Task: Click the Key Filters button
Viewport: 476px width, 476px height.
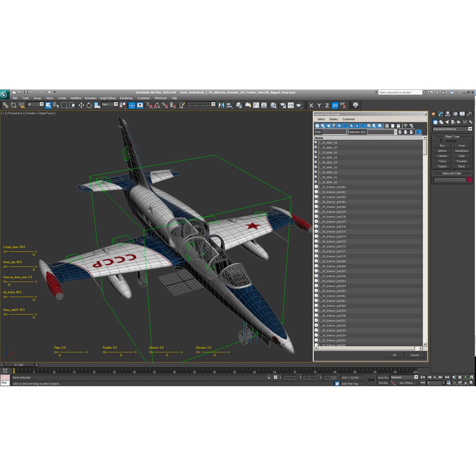Action: 407,383
